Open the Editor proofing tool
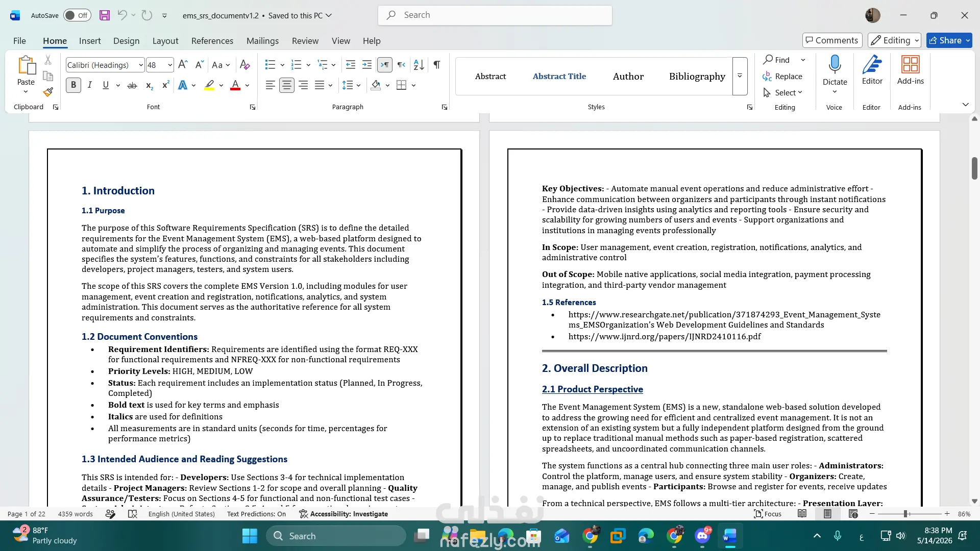Screen dimensions: 980x551 (872, 70)
